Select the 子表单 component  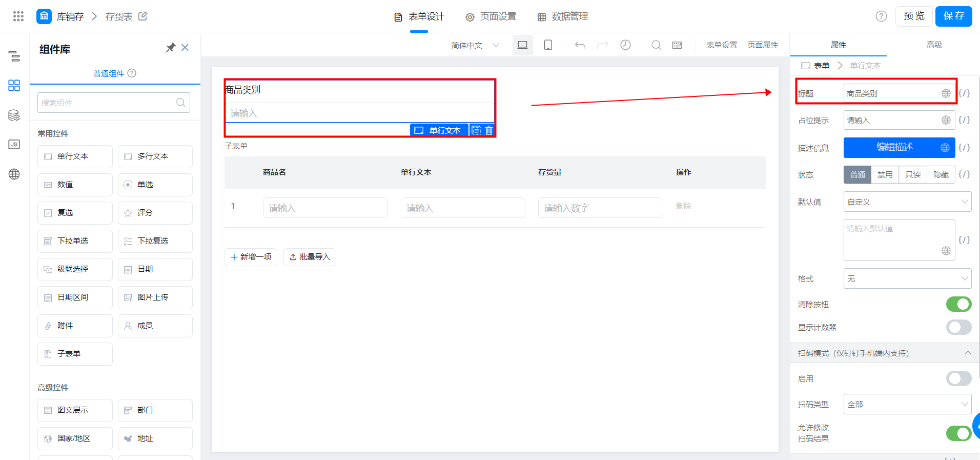click(75, 354)
